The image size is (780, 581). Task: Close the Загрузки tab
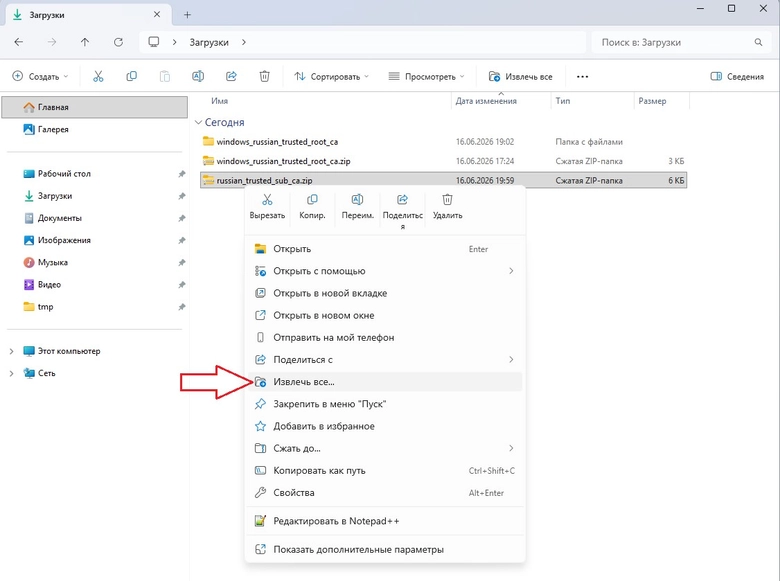[x=157, y=14]
